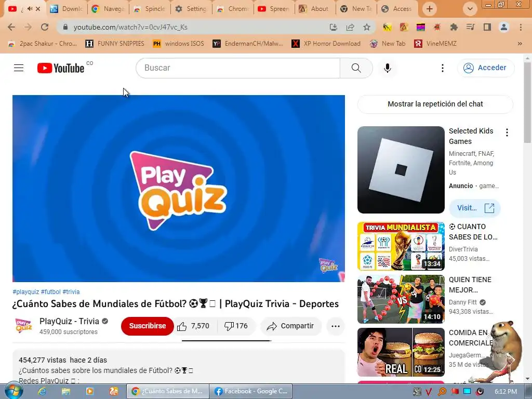Click the PlayQuiz video player
This screenshot has width=532, height=399.
pos(179,188)
